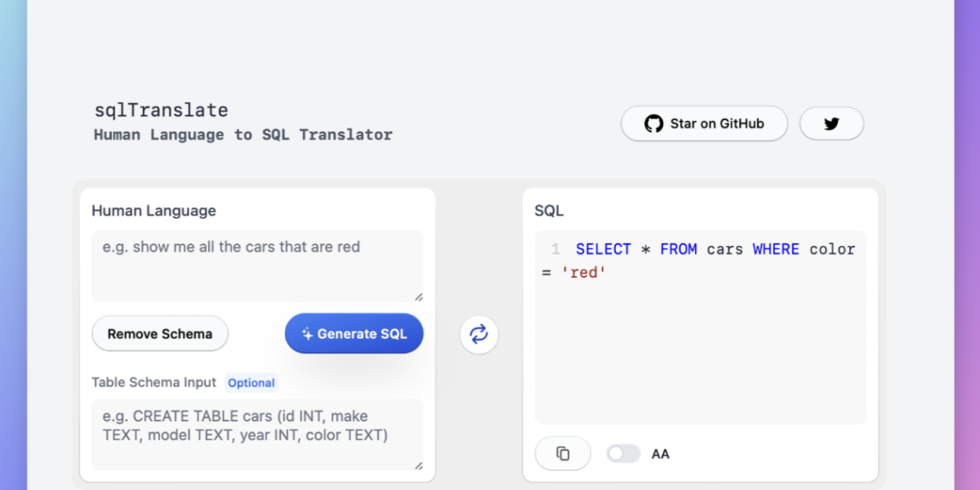Click the Generate SQL button
This screenshot has width=980, height=490.
point(354,333)
